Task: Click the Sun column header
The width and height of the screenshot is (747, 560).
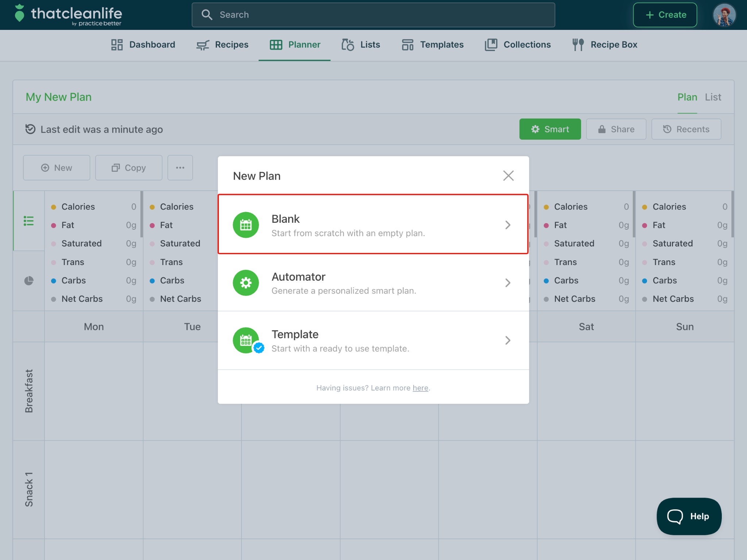Action: click(685, 327)
